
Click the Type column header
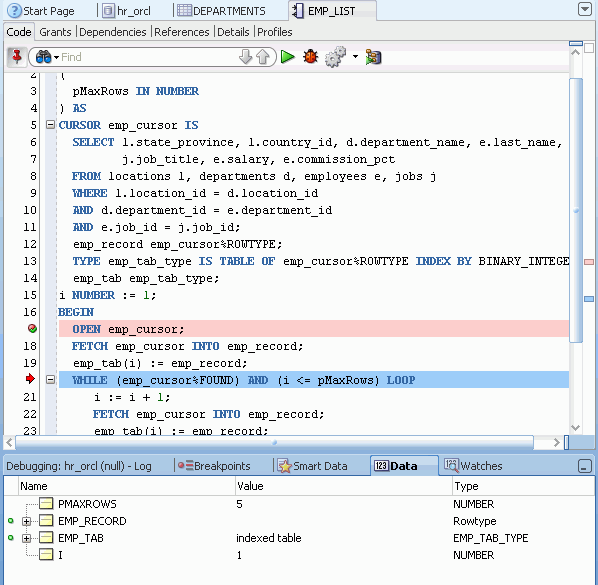coord(523,486)
